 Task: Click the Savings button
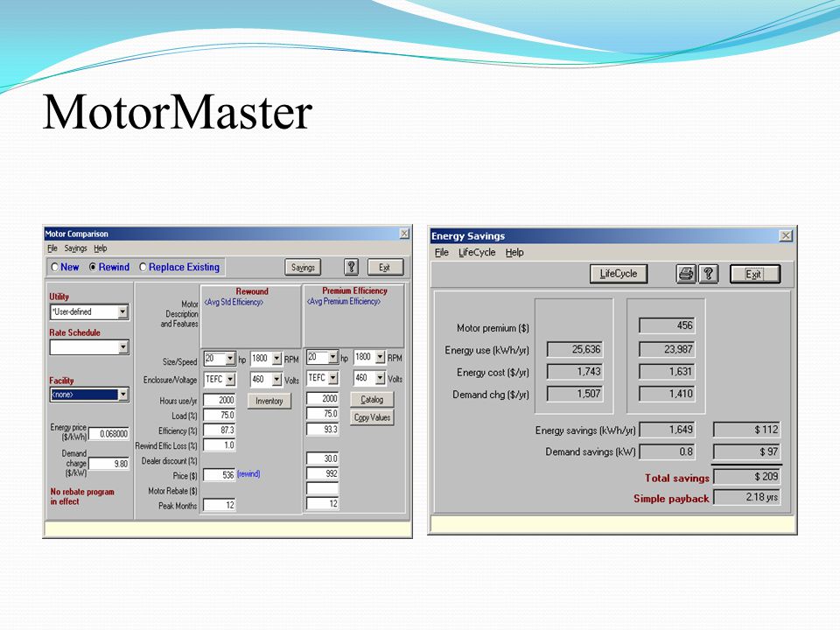303,267
